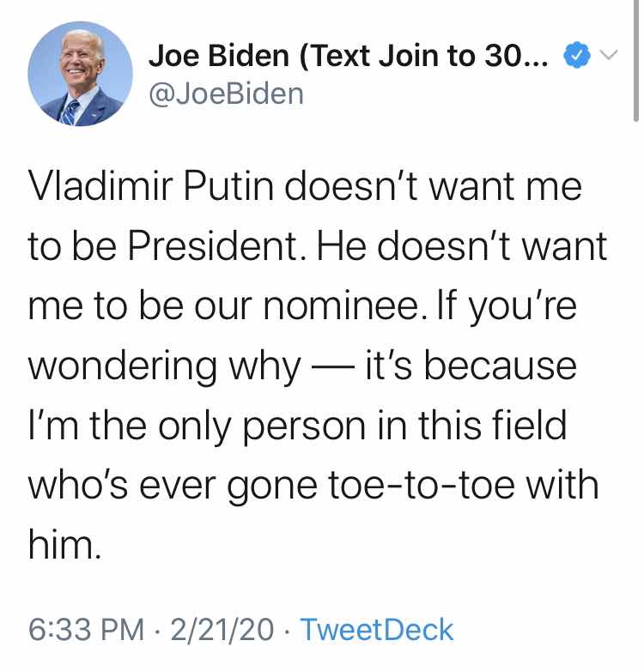The image size is (644, 671).
Task: Click the word "President." in the tweet
Action: (220, 247)
